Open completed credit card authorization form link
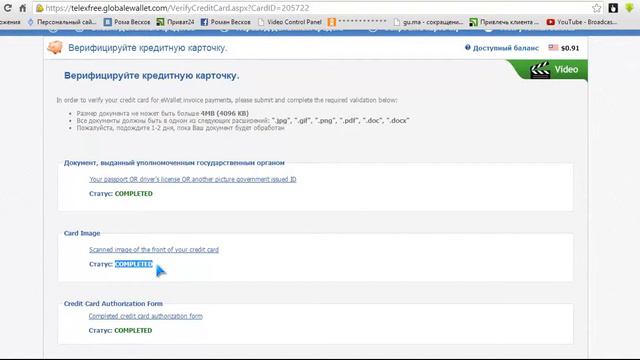This screenshot has height=360, width=640. tap(145, 316)
